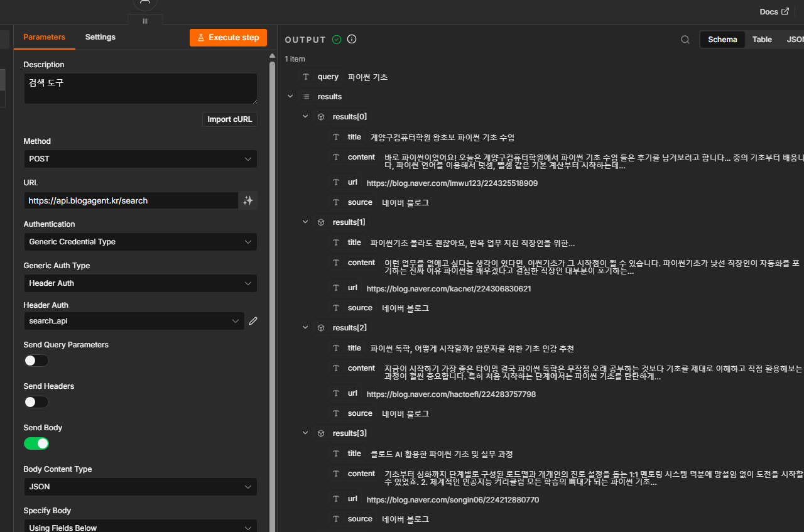
Task: Click the panel drag handle at top
Action: coord(145,21)
